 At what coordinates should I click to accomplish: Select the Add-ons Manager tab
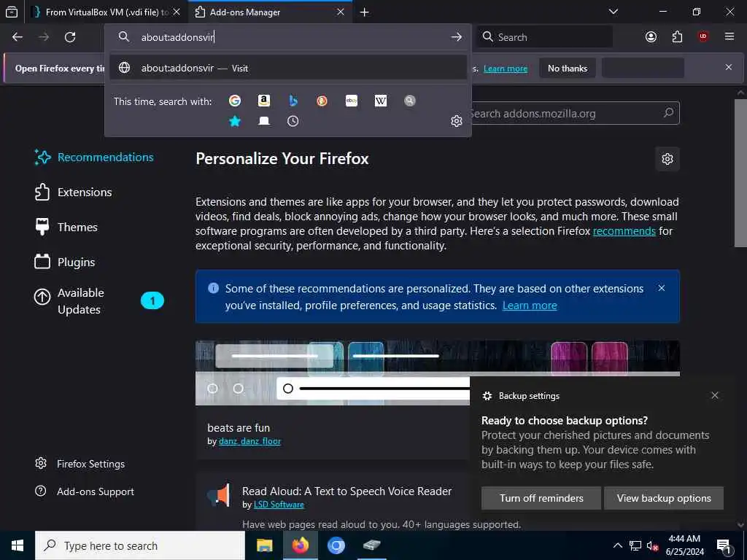(270, 12)
